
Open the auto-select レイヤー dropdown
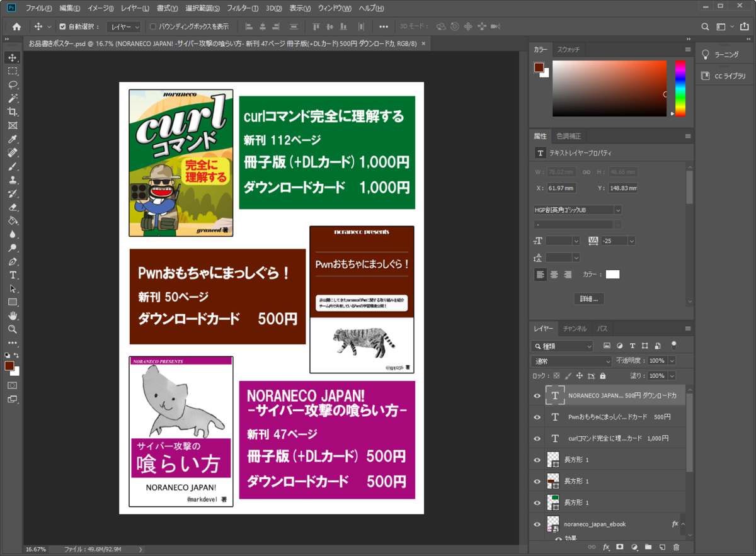pos(123,26)
